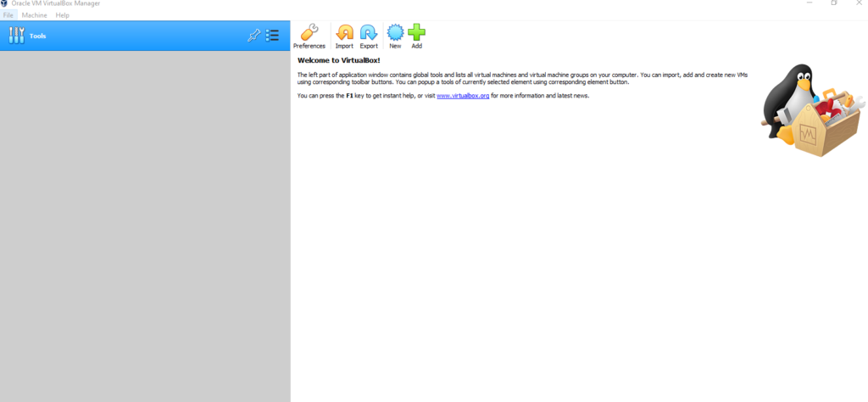Close the VirtualBox Manager window
The height and width of the screenshot is (402, 868).
[860, 3]
